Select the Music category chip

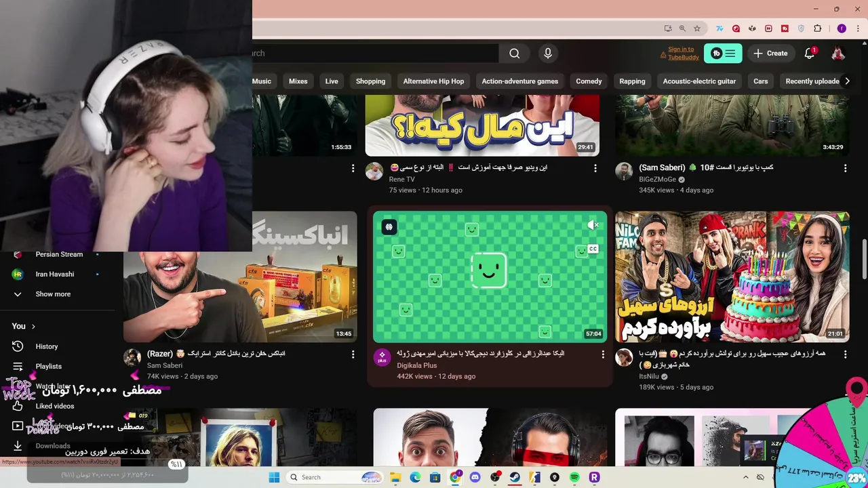tap(262, 81)
